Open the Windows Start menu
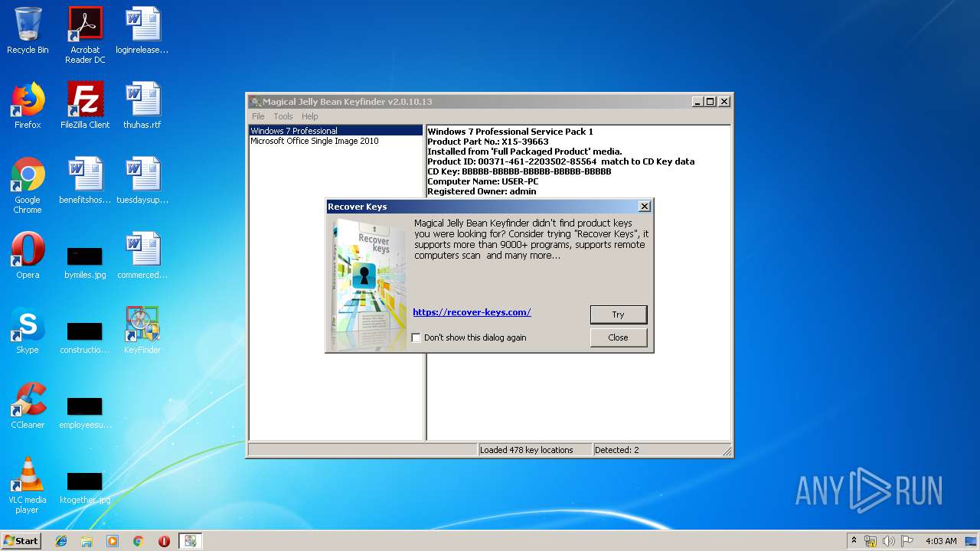The height and width of the screenshot is (551, 980). 21,541
